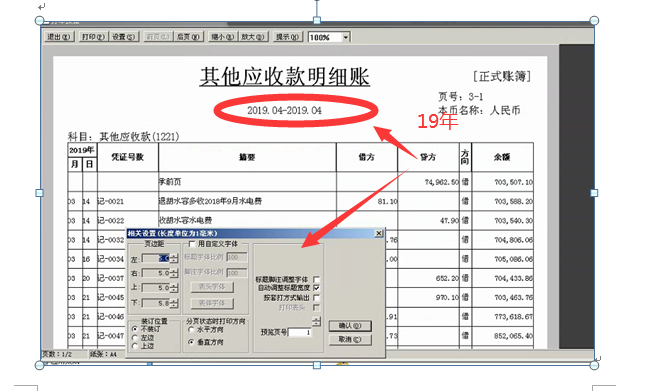Go to next page with 后页

tap(188, 37)
